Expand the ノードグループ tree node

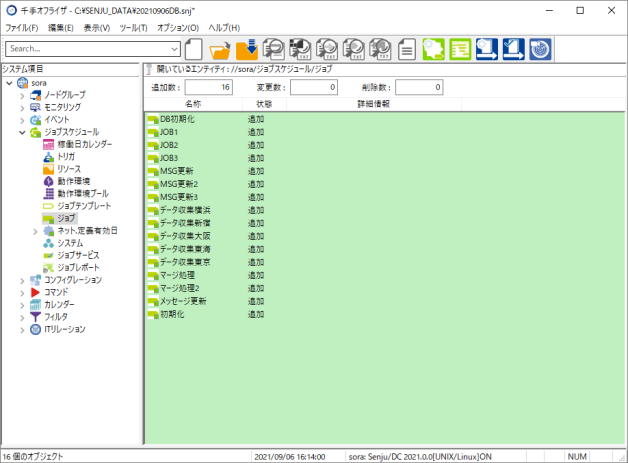click(x=22, y=95)
